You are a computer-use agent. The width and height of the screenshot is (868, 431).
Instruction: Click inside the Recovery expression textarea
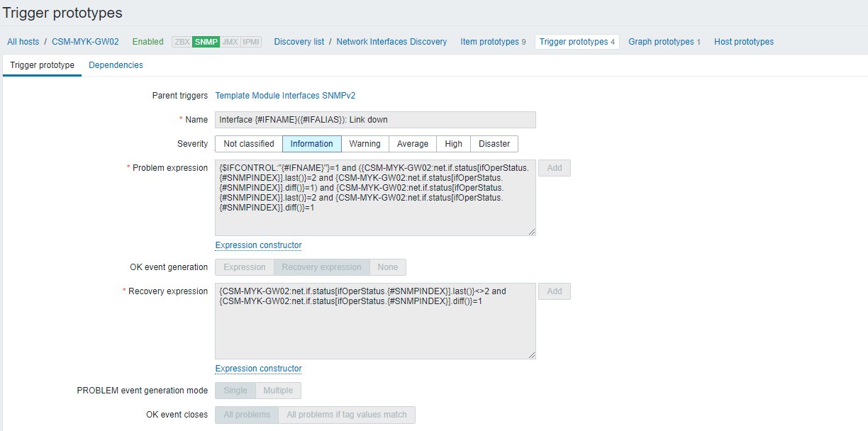[375, 321]
